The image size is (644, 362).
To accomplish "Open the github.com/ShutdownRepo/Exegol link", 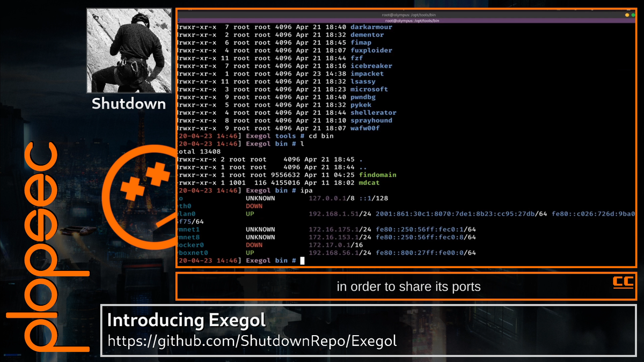I will coord(252,341).
